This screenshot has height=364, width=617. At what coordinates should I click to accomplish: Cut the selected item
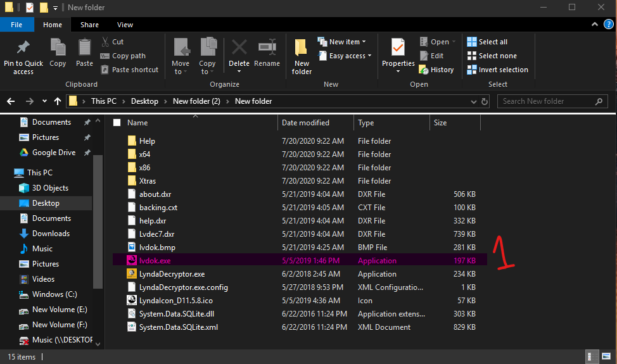point(113,42)
